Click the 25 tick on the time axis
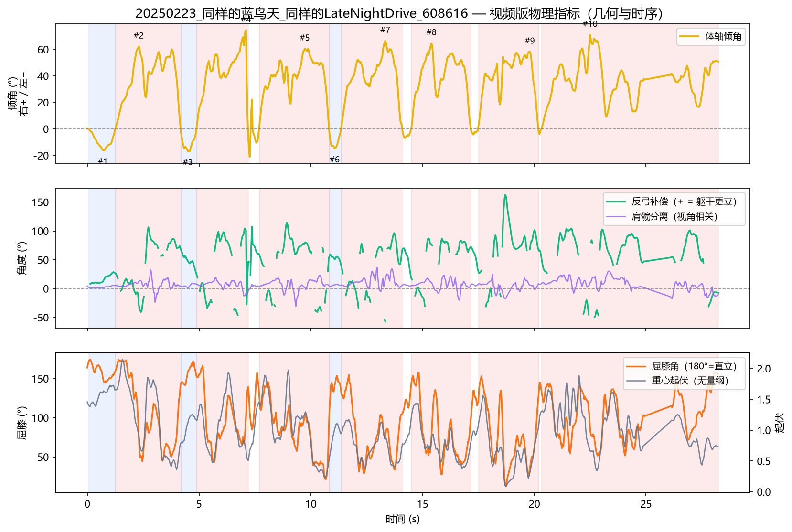This screenshot has height=532, width=792. (x=646, y=504)
